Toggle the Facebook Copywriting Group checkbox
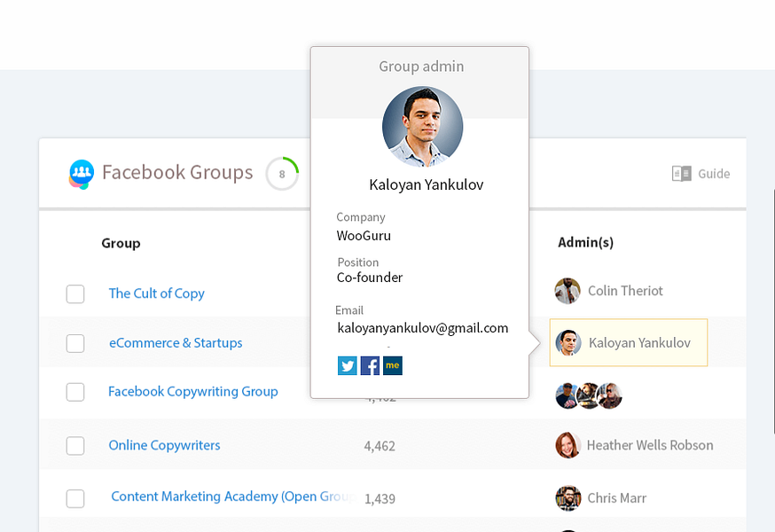Viewport: 775px width, 532px height. coord(75,392)
